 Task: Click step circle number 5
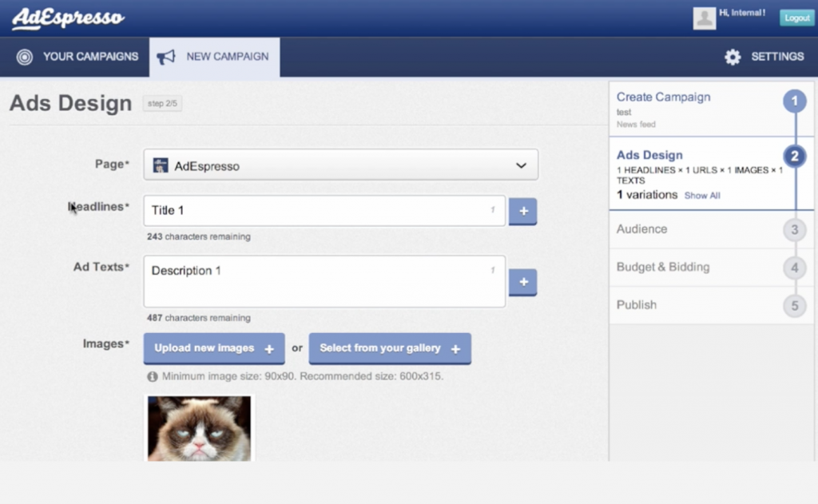click(794, 305)
